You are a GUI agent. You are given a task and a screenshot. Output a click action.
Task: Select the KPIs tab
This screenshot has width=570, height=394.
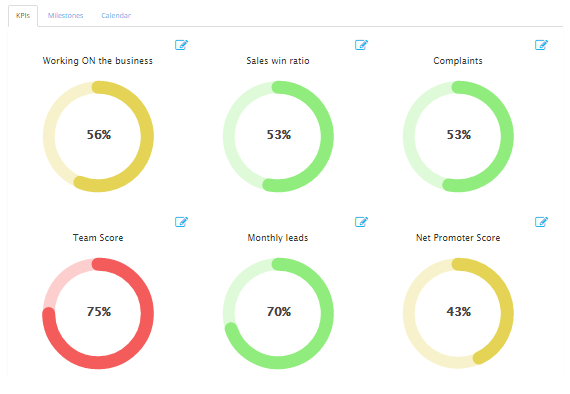[x=23, y=16]
